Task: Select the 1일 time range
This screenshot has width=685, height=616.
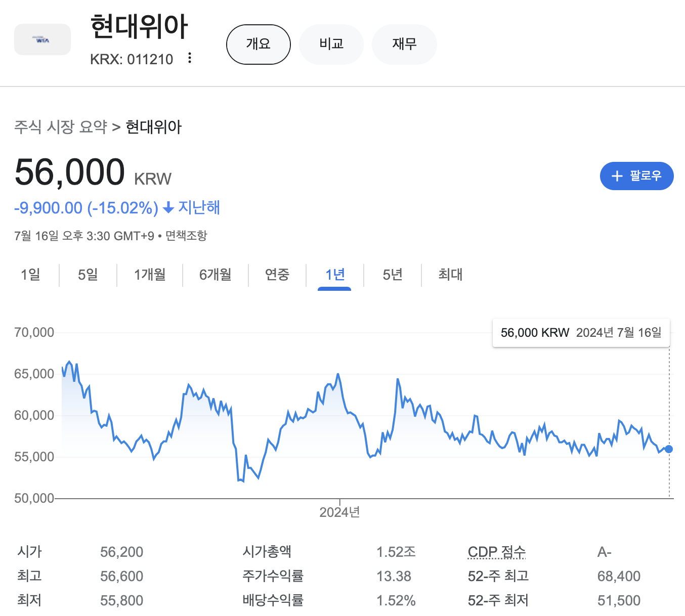Action: pos(30,275)
